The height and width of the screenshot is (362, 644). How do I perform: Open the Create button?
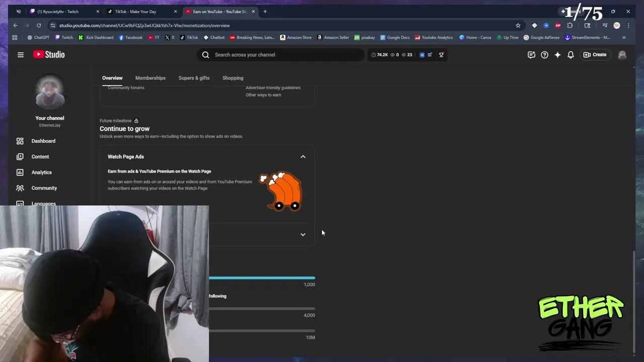[x=595, y=55]
